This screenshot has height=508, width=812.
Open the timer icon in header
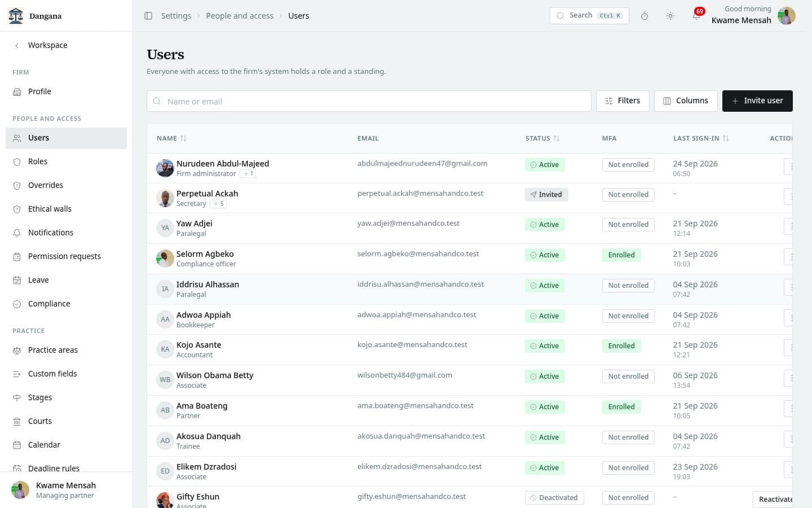[x=645, y=16]
